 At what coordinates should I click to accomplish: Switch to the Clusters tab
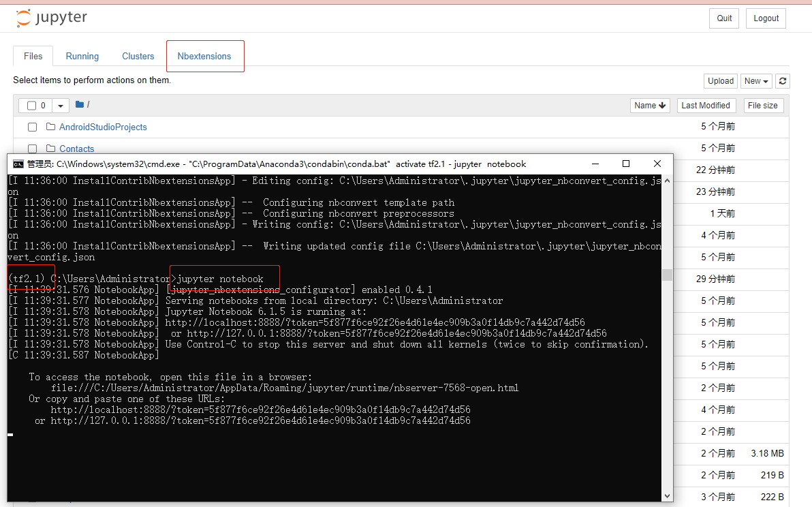point(138,56)
